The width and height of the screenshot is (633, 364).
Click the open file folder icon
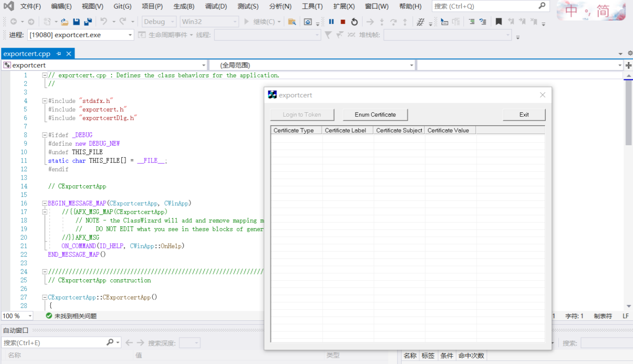tap(65, 21)
